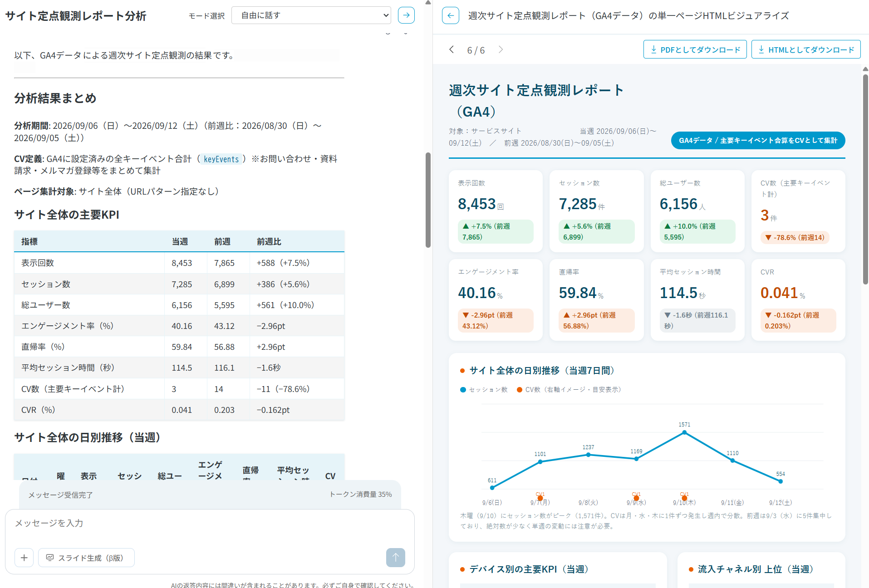This screenshot has width=869, height=588.
Task: Click the CV数 legend item in chart
Action: tap(569, 390)
